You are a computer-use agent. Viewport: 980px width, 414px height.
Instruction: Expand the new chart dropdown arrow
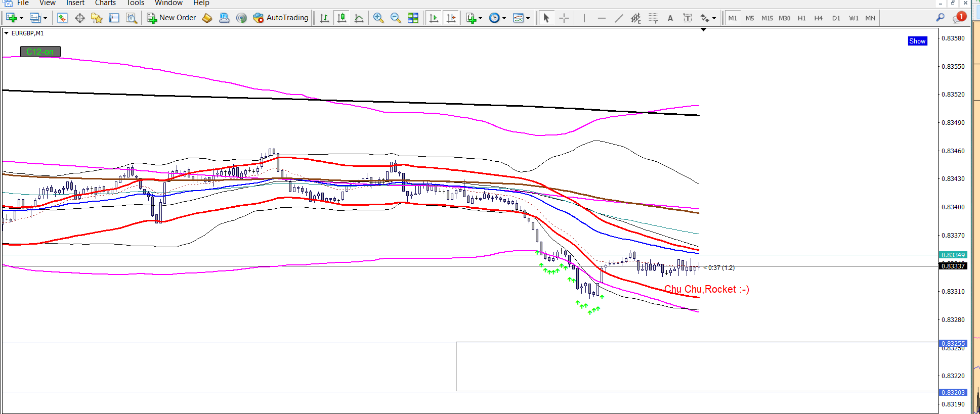(21, 18)
